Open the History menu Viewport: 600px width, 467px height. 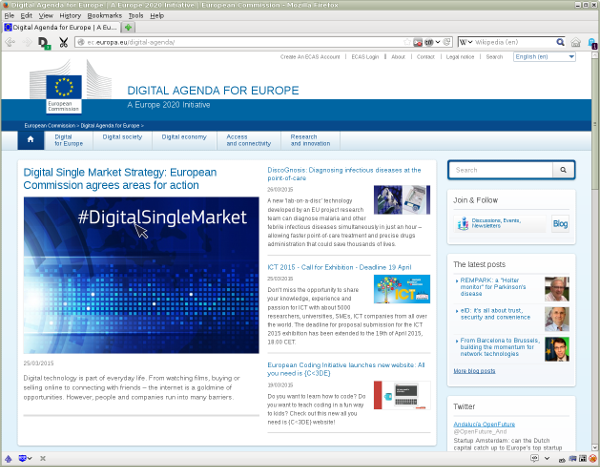(x=70, y=15)
